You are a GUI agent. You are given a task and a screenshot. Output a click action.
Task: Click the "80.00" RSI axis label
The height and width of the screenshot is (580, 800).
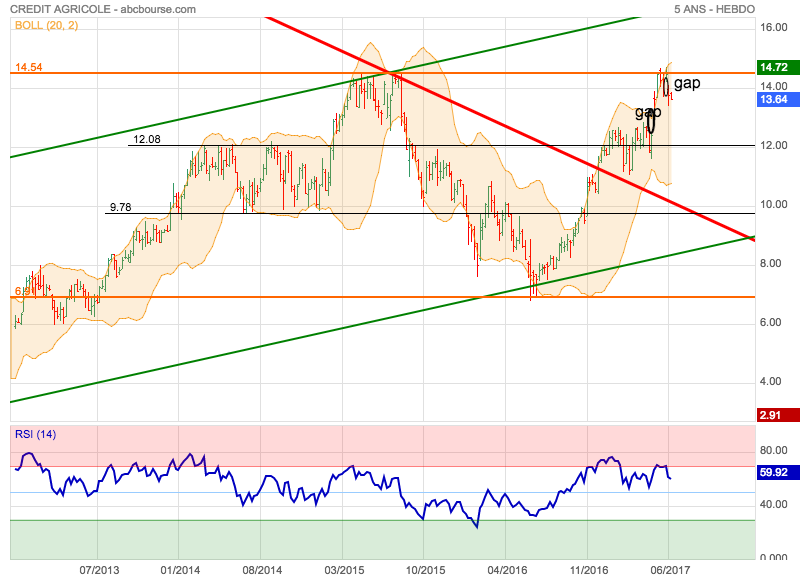[773, 450]
